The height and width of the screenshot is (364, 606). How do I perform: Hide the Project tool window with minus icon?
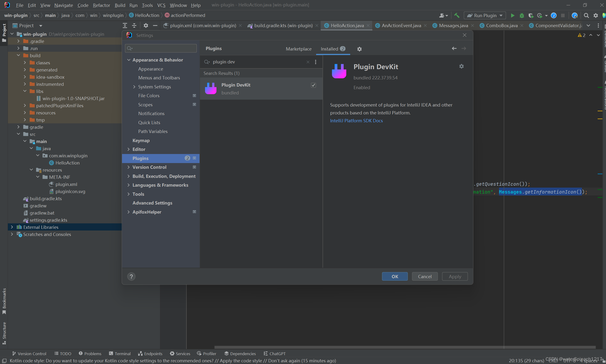click(x=155, y=26)
